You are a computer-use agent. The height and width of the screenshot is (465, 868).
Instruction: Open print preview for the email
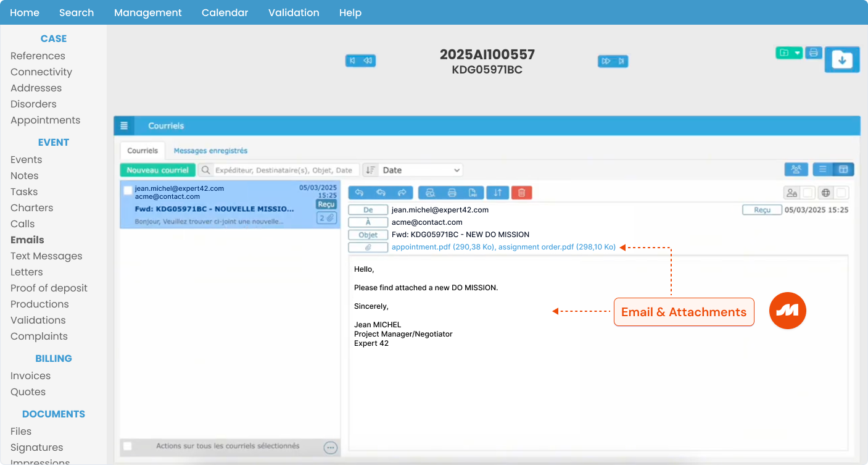[430, 193]
